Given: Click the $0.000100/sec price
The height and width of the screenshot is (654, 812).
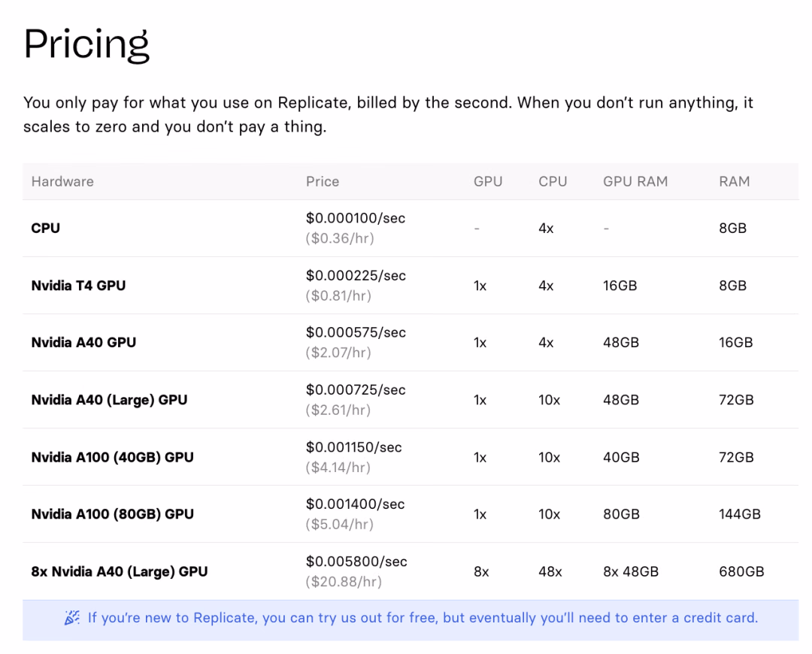Looking at the screenshot, I should (356, 218).
